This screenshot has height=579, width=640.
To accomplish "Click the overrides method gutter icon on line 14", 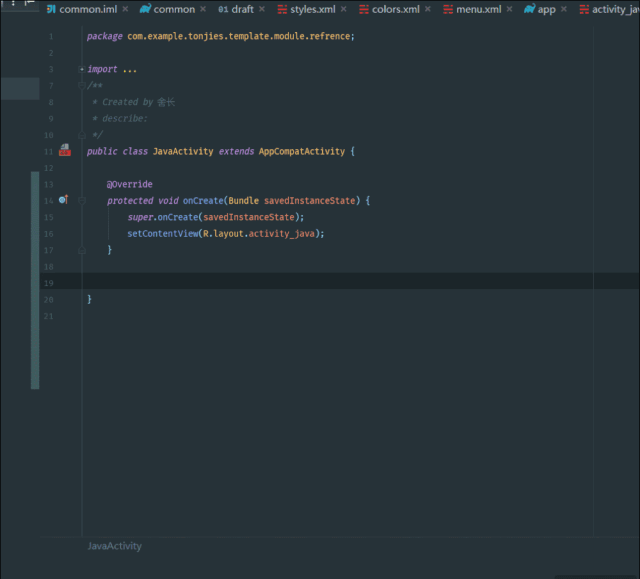I will 63,200.
